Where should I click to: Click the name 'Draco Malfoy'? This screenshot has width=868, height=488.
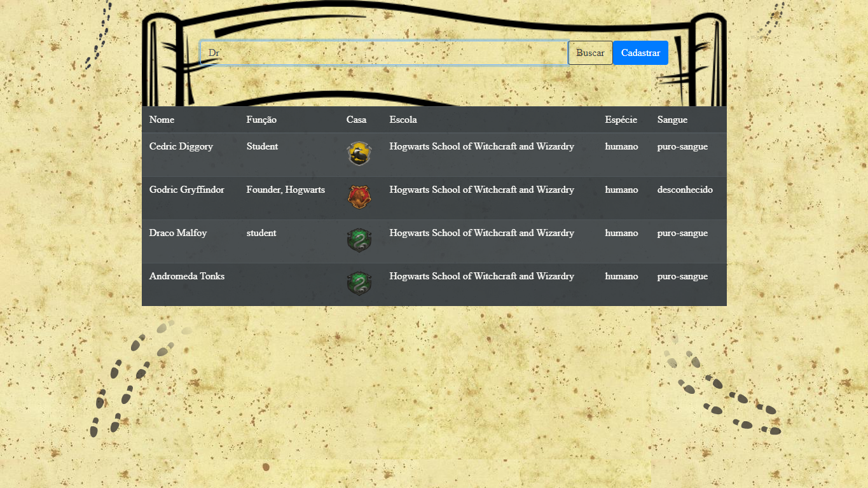(178, 233)
